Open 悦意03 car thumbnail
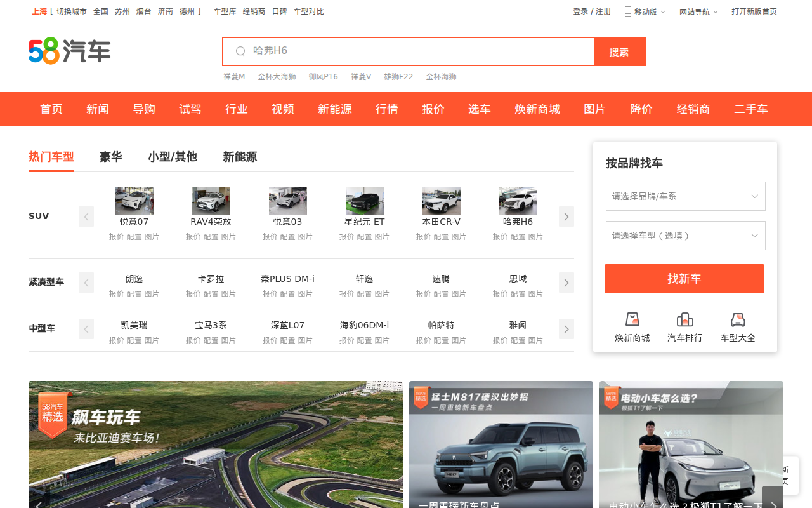This screenshot has width=812, height=508. tap(288, 201)
